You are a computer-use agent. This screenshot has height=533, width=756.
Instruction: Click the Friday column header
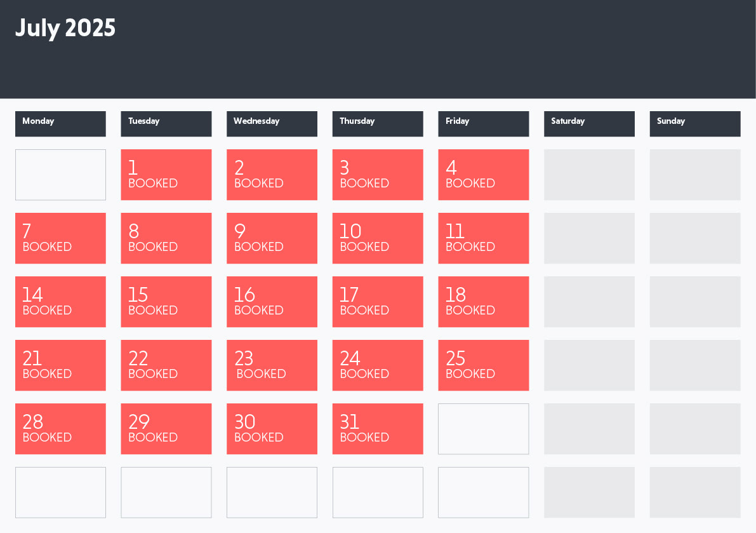[x=483, y=123]
